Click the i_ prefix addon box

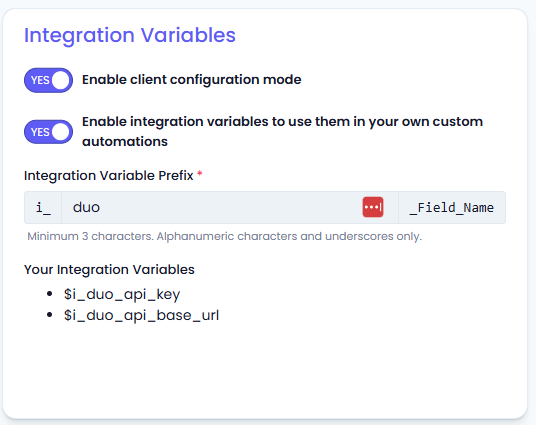(43, 208)
